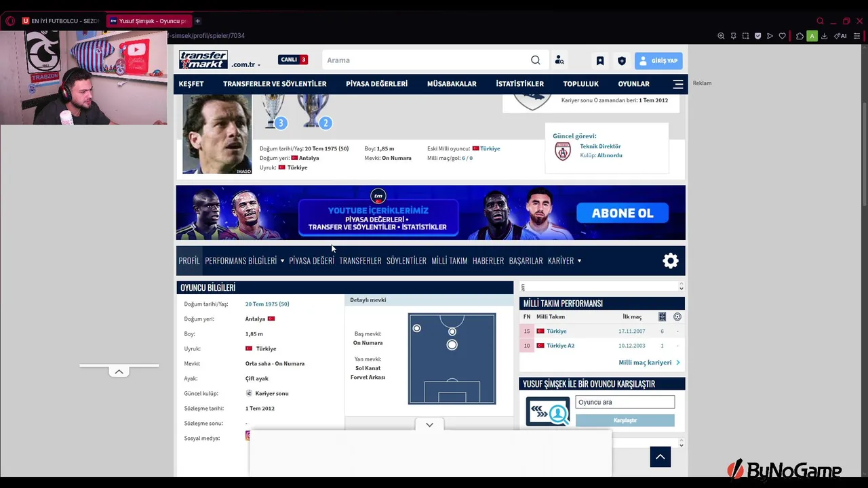Click the Transfermarkt logo
The height and width of the screenshot is (488, 868).
click(x=203, y=60)
